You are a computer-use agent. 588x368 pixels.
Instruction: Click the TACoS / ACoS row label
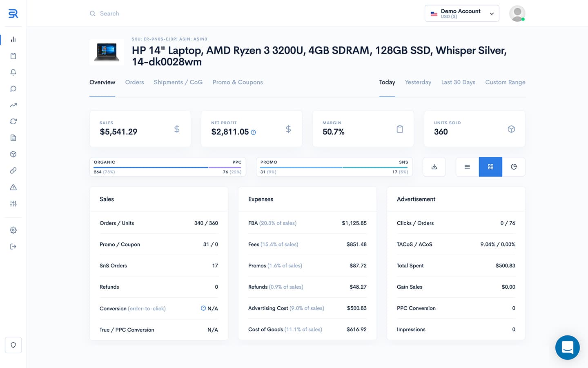click(414, 245)
